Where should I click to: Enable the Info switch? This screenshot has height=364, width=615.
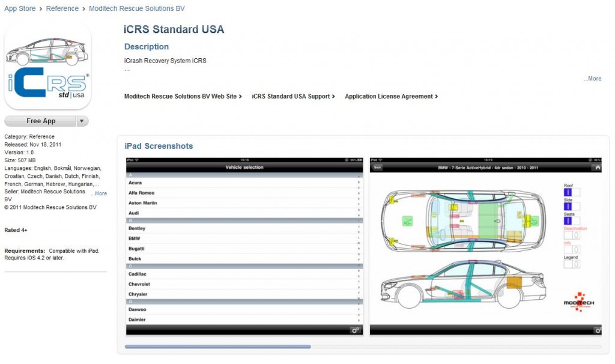coord(572,249)
